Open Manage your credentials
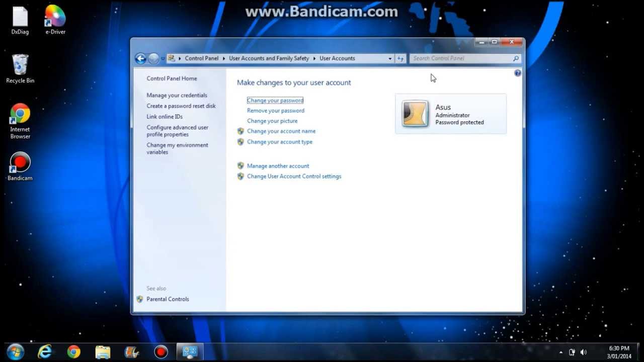Viewport: 644px width, 362px height. [x=177, y=95]
